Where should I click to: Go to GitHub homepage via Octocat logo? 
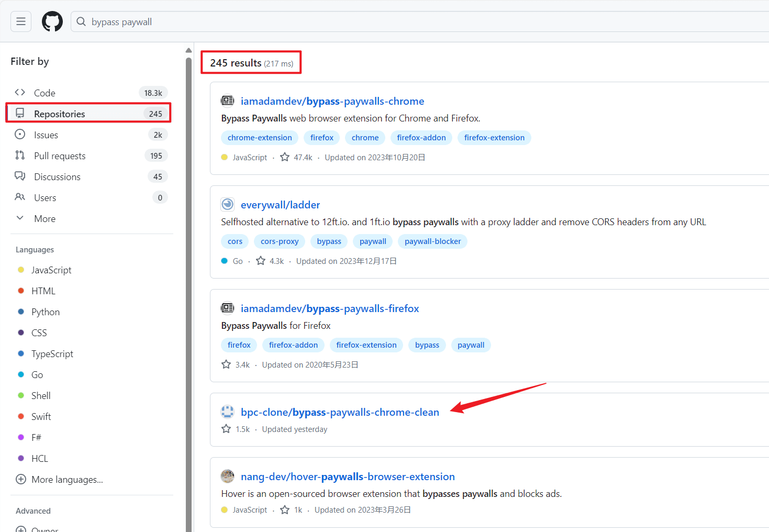point(52,21)
